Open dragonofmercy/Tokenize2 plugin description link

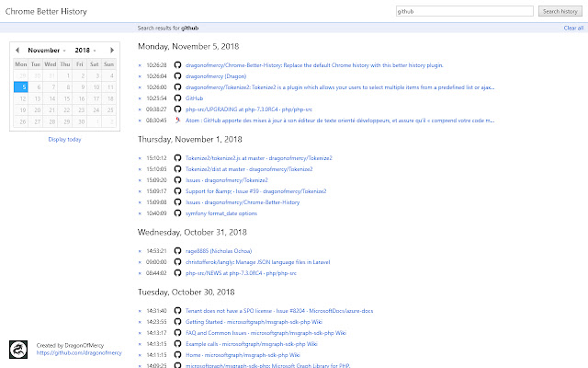coord(340,87)
